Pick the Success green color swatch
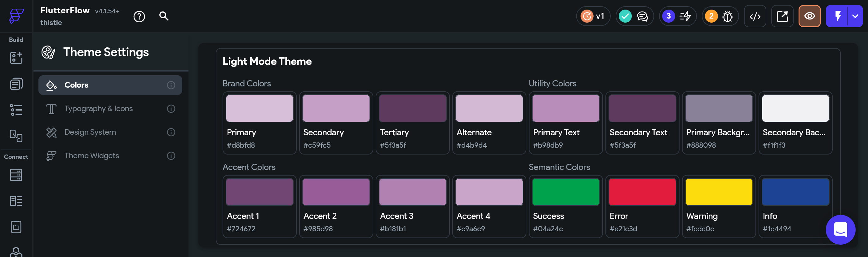The height and width of the screenshot is (257, 868). (566, 192)
